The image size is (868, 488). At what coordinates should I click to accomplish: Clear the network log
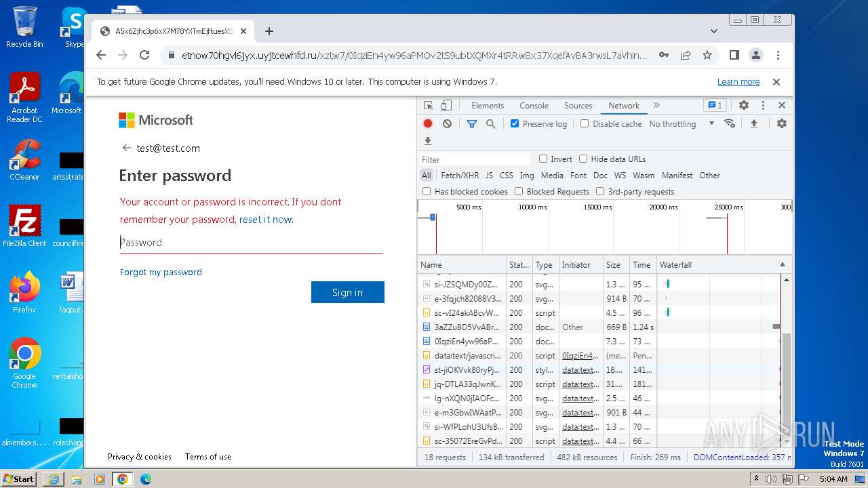tap(447, 124)
